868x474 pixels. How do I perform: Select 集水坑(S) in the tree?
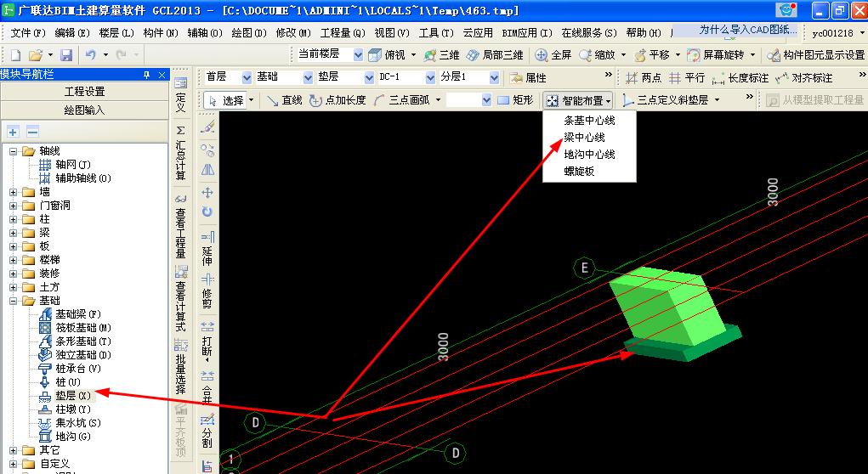(x=78, y=422)
